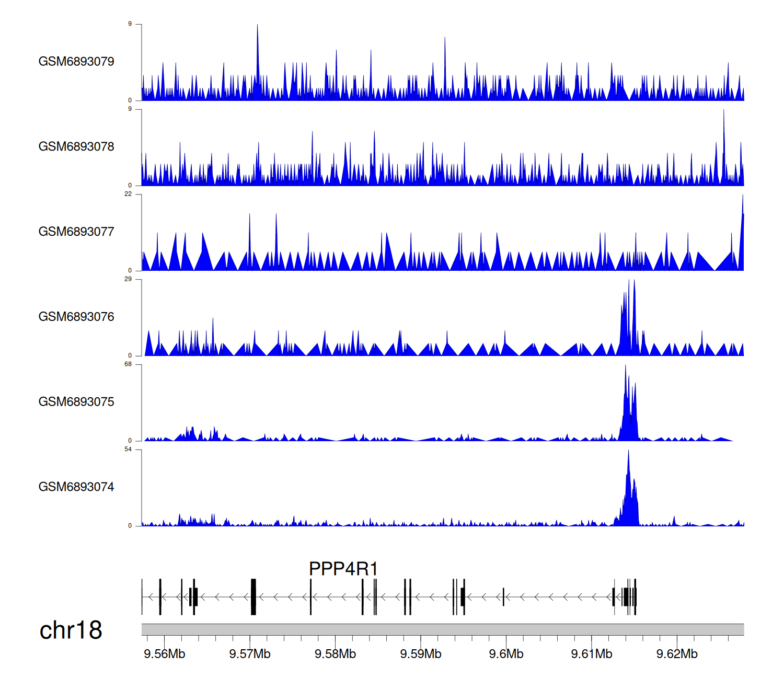784x690 pixels.
Task: Select the 9.57Mb position label
Action: (250, 654)
